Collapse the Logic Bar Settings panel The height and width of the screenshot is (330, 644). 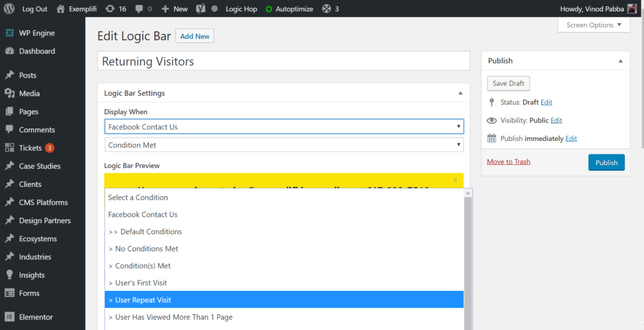click(460, 93)
